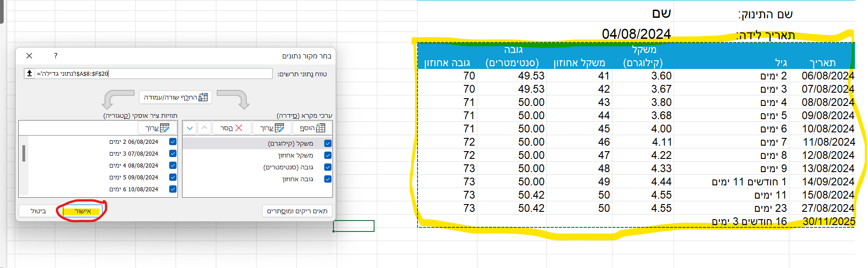Click date cell 11/08/2024 in sheet
The image size is (868, 268).
point(829,142)
